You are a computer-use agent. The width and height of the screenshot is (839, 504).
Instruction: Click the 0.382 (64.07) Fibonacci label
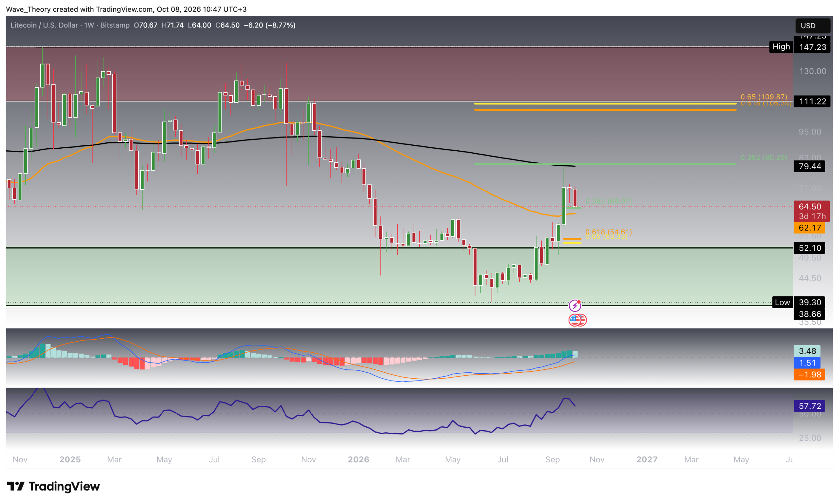[x=608, y=201]
